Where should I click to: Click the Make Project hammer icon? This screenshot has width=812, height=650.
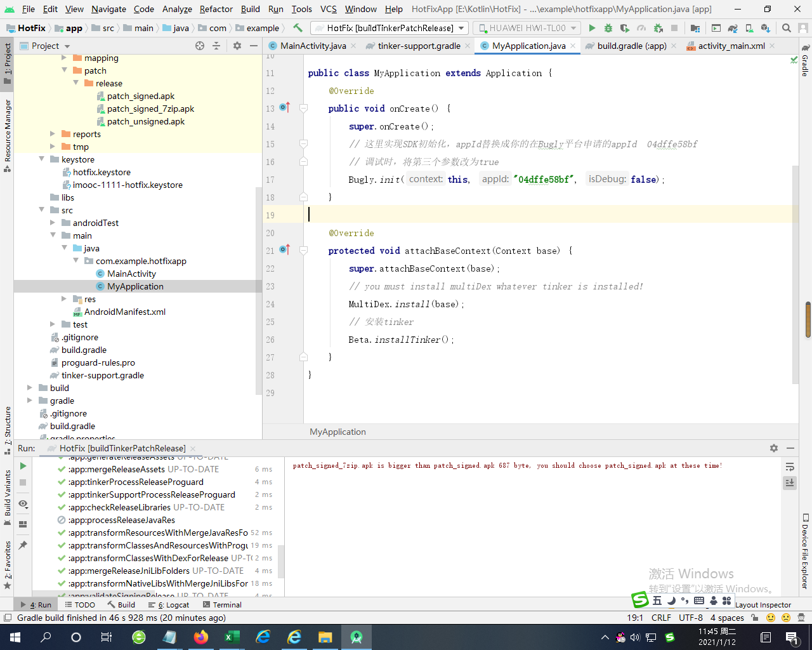[x=298, y=28]
